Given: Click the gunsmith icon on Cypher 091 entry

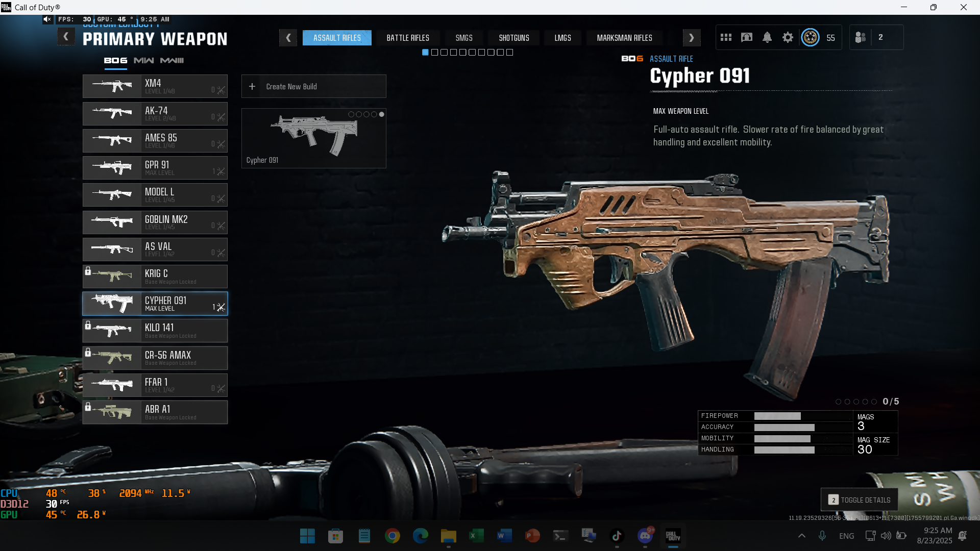Looking at the screenshot, I should [x=220, y=307].
